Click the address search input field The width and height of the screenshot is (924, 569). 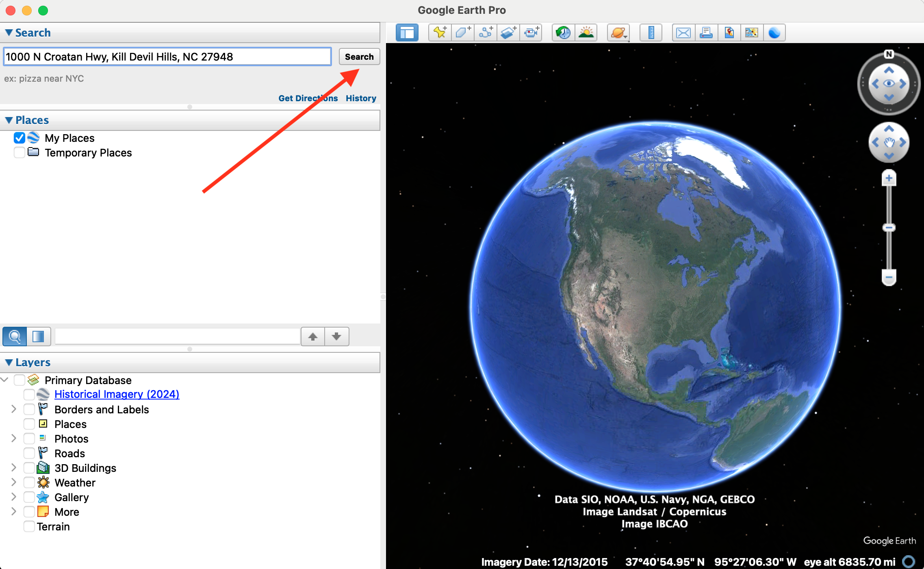click(167, 57)
